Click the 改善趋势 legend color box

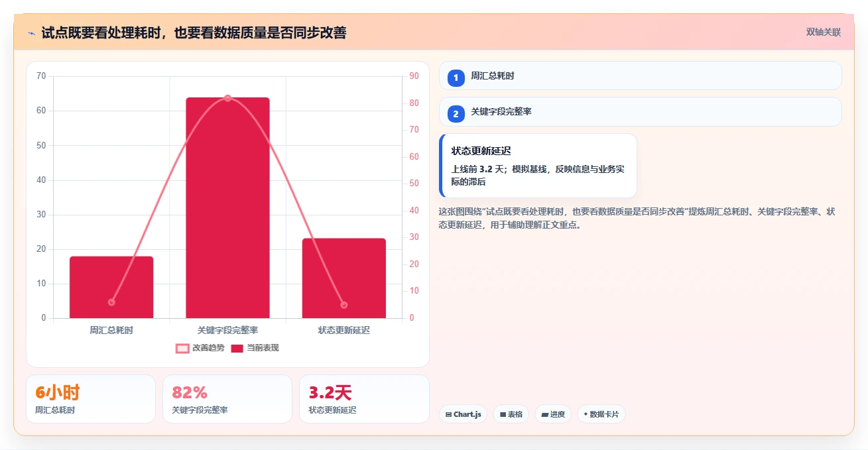point(182,348)
